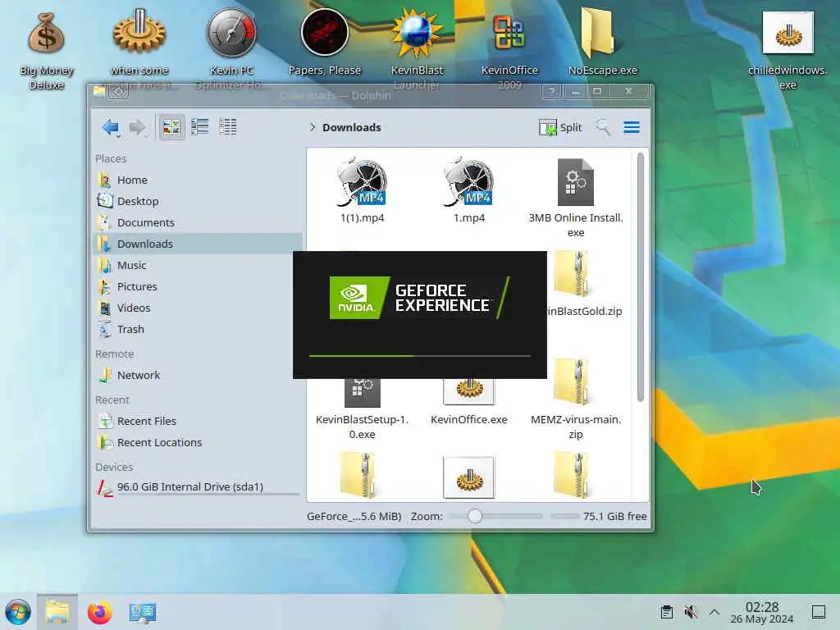Screen dimensions: 840x630
Task: Expand the breadcrumb chevron before Downloads
Action: [x=313, y=127]
